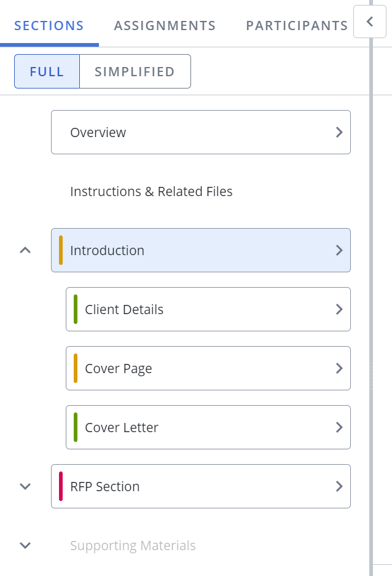
Task: Collapse the sidebar panel with left chevron
Action: tap(370, 22)
